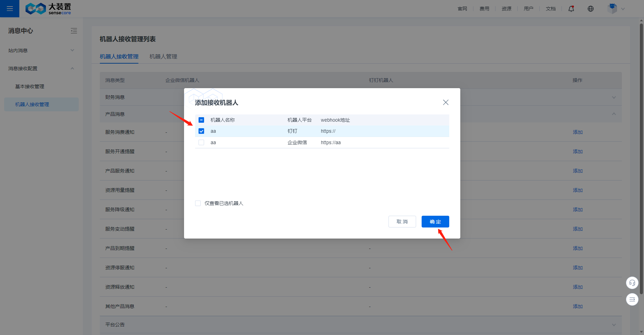This screenshot has height=335, width=644.
Task: Click the SenseCore 大装置 logo
Action: [48, 9]
